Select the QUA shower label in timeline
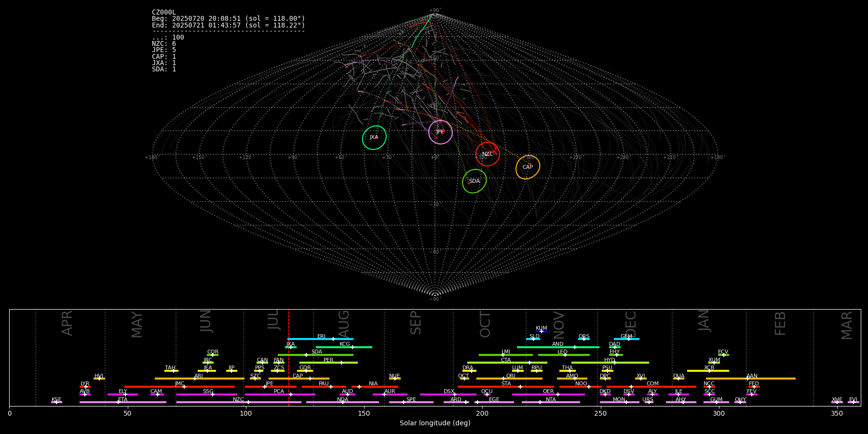868x434 pixels. (678, 376)
